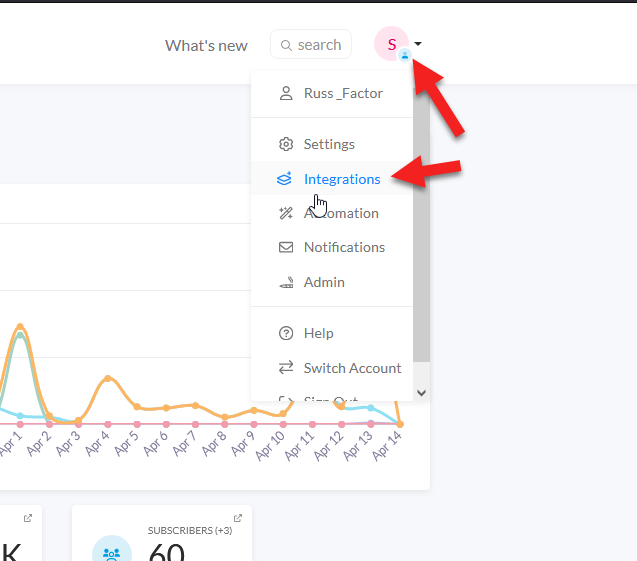
Task: Toggle the account dropdown caret arrow
Action: (x=418, y=43)
